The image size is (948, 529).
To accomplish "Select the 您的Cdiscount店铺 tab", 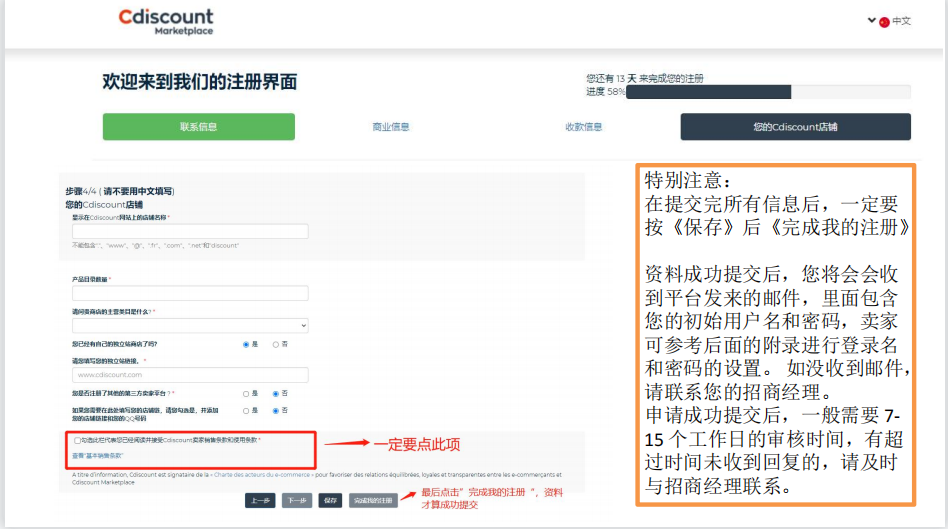I will click(795, 127).
